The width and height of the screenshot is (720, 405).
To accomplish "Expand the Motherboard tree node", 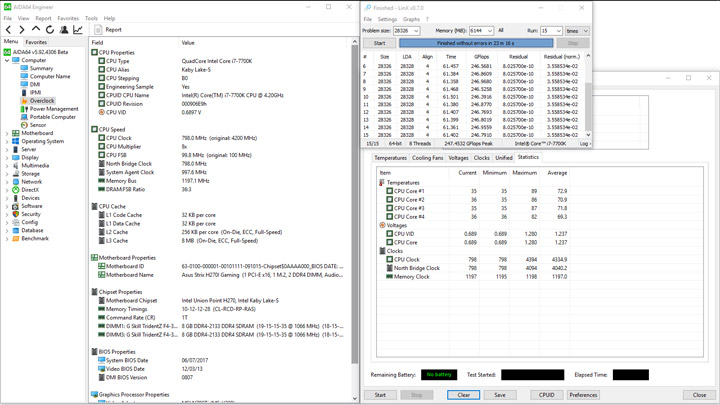I will 7,133.
